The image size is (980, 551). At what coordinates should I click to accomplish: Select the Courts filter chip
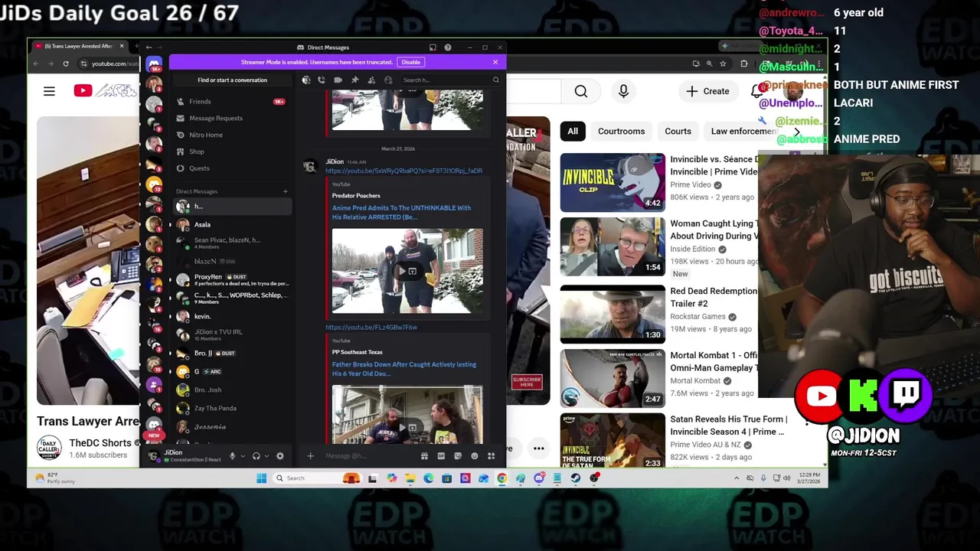tap(678, 132)
